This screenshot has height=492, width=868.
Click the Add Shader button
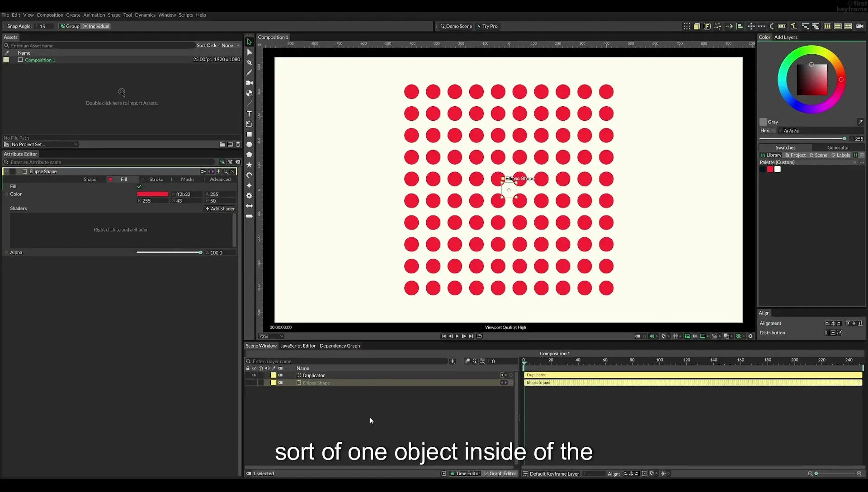220,209
